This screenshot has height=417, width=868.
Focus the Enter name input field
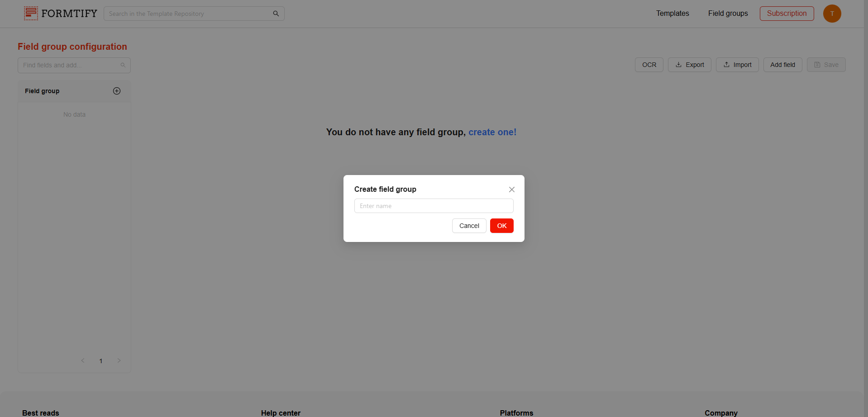[434, 206]
